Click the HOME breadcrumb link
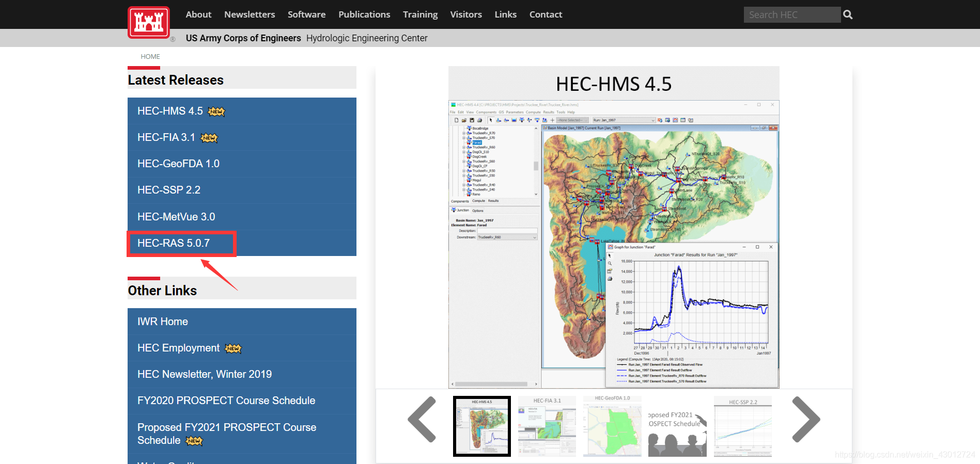 [x=150, y=57]
